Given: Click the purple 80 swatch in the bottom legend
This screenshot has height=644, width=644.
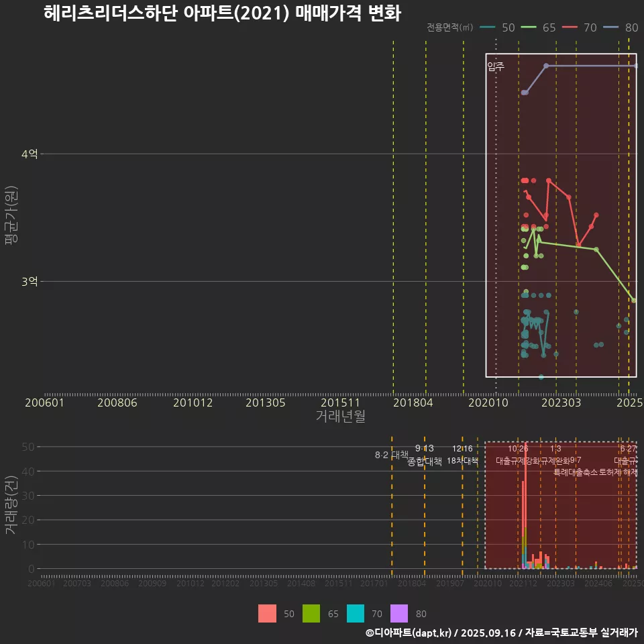Looking at the screenshot, I should tap(398, 614).
